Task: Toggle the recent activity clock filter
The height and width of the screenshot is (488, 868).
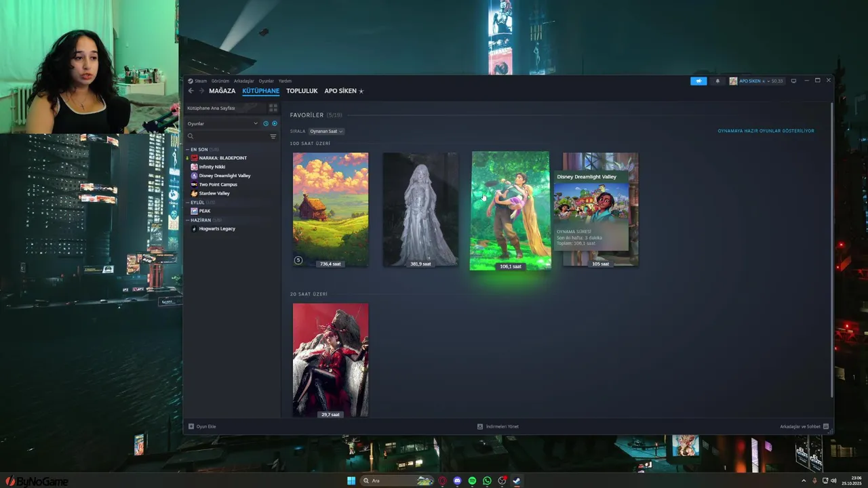Action: click(266, 123)
